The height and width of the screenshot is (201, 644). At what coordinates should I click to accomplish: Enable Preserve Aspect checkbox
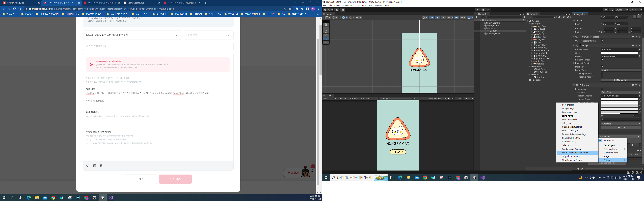[602, 77]
